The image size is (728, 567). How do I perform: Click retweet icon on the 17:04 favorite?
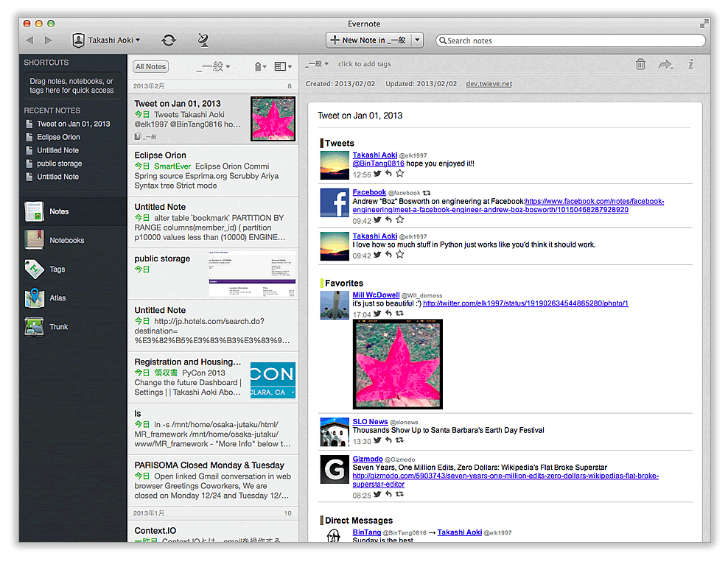(399, 314)
